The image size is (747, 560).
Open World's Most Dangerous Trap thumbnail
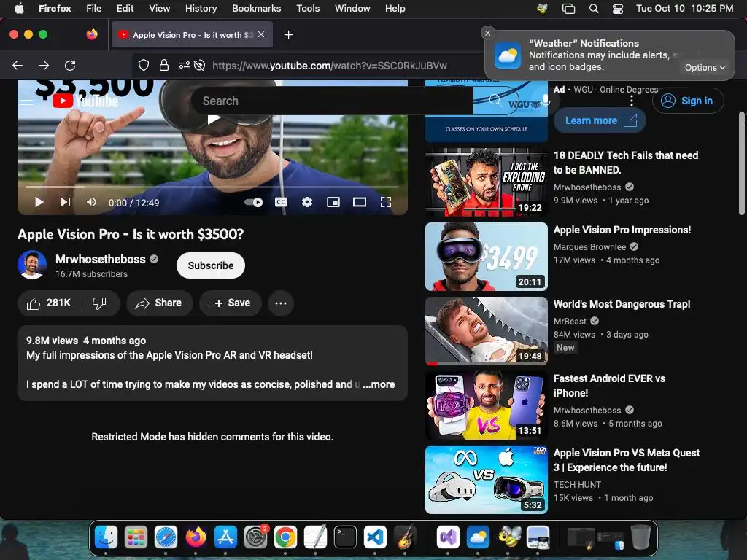click(487, 331)
